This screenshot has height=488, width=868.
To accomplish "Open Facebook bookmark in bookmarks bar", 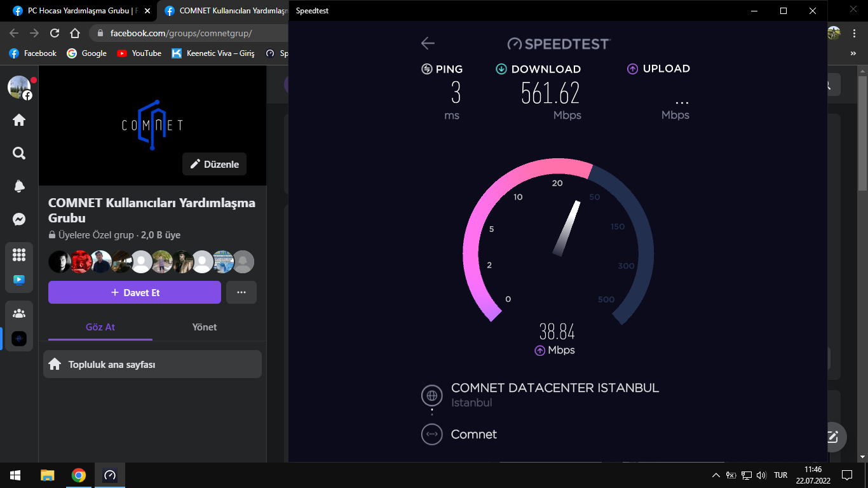I will coord(33,53).
